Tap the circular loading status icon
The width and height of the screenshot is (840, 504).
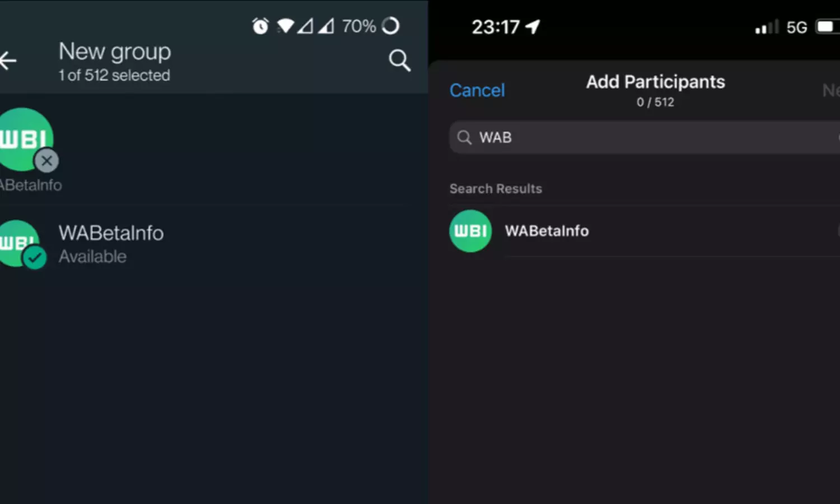390,26
